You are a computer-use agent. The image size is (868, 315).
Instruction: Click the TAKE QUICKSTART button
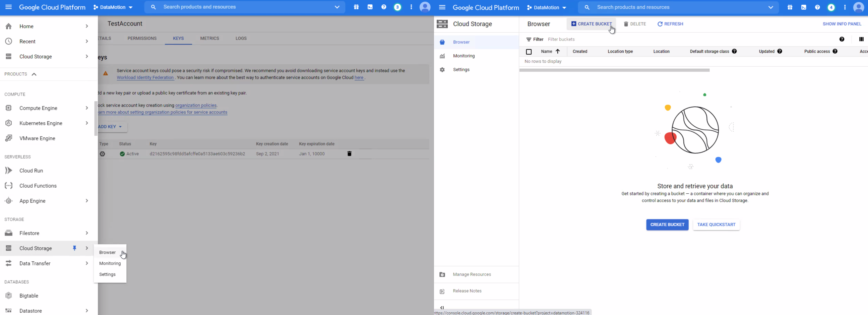point(717,225)
